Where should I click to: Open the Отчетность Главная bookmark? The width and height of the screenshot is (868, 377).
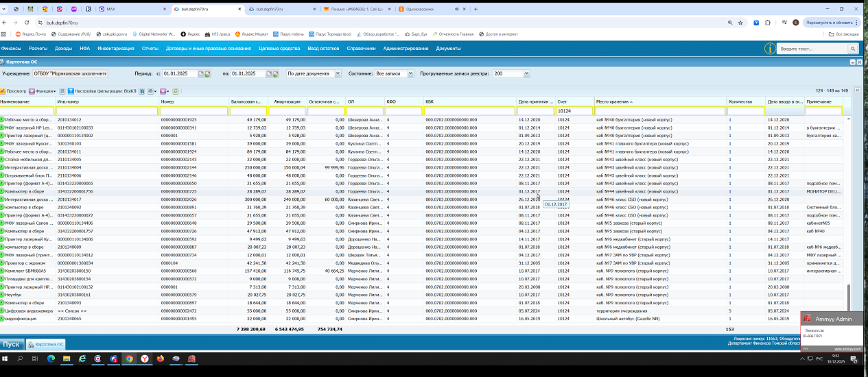pos(452,34)
